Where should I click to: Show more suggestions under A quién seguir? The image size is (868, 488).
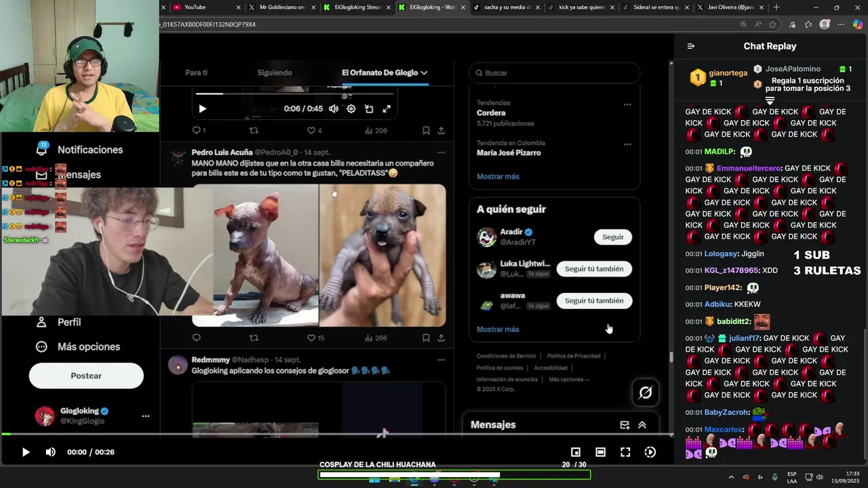coord(498,329)
